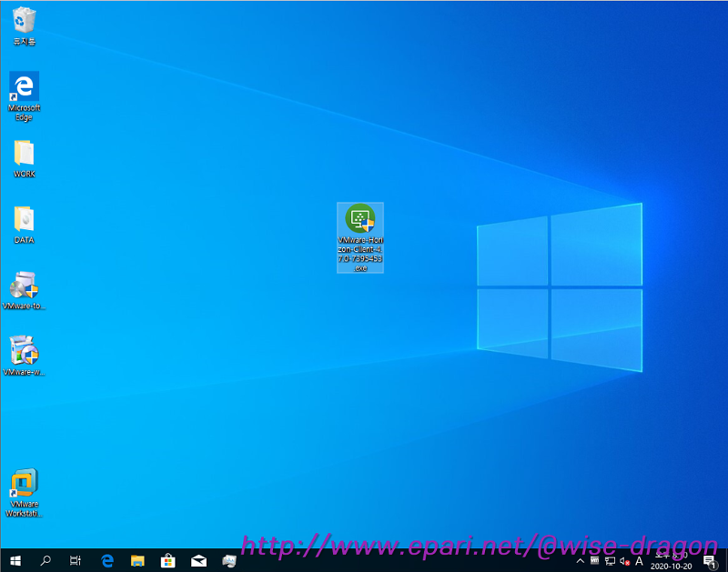Select the Microsoft Edge desktop shortcut
Viewport: 728px width, 572px height.
point(24,96)
